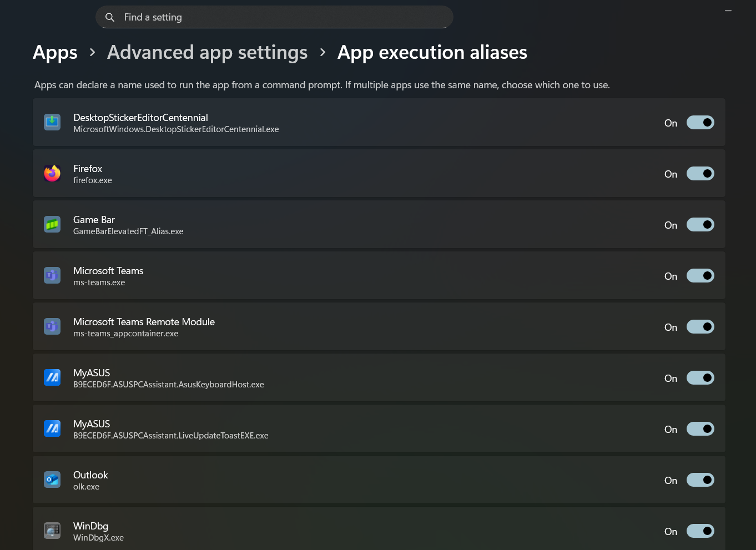Image resolution: width=756 pixels, height=550 pixels.
Task: Focus the Find a setting search box
Action: (x=274, y=17)
